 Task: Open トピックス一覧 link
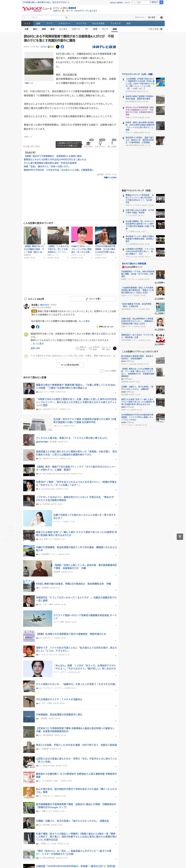pos(155,29)
